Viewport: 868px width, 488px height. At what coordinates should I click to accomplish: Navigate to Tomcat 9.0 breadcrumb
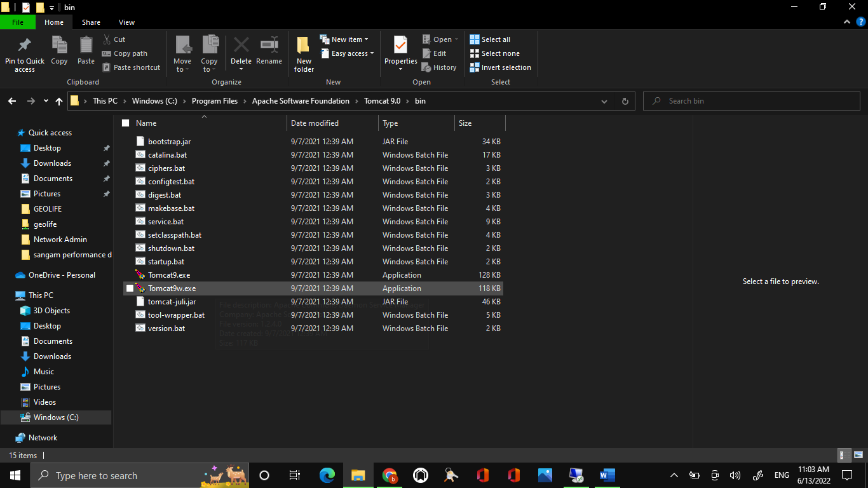[x=382, y=101]
